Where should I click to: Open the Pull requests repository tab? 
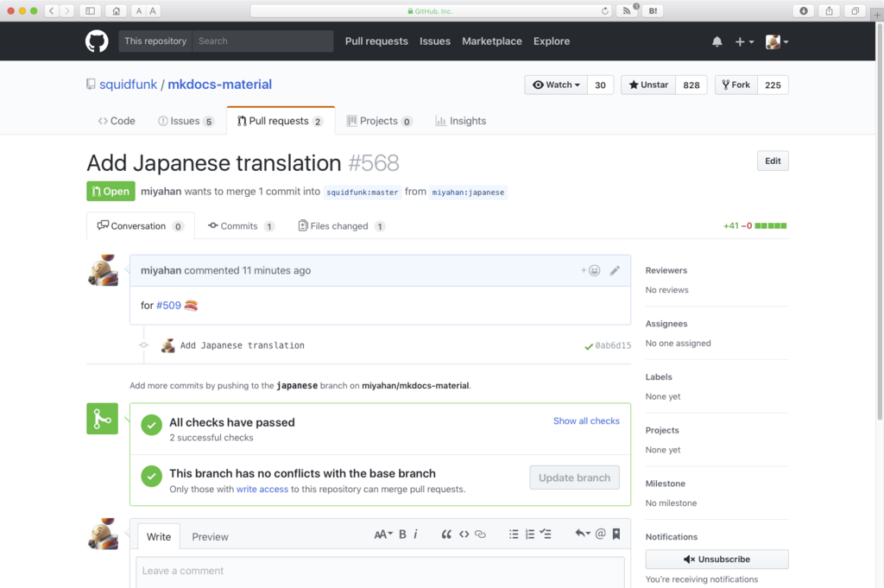point(281,121)
